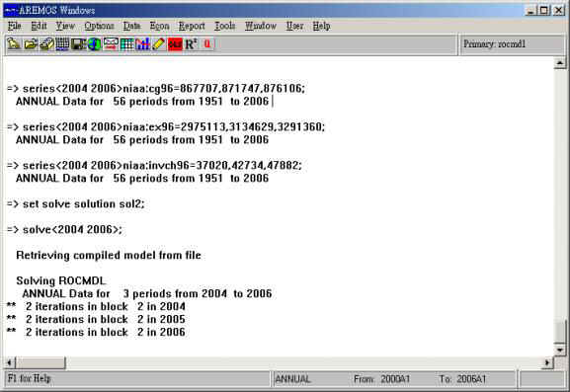This screenshot has width=570, height=392.
Task: Open the AREMOS system menu icon in title bar
Action: click(11, 10)
